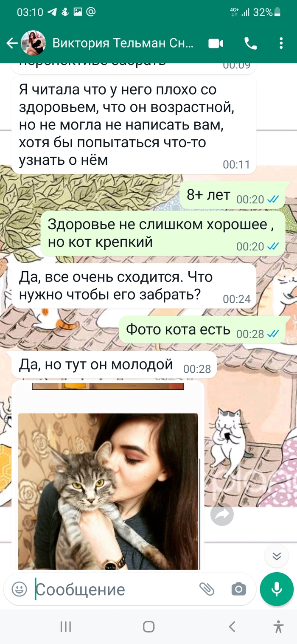Tap the attachment paperclip icon
The image size is (297, 644).
tap(207, 589)
